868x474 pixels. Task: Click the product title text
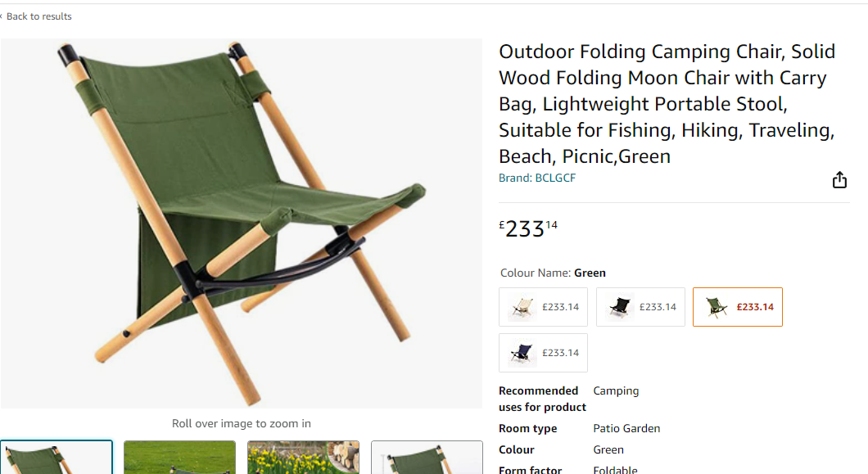click(x=667, y=103)
